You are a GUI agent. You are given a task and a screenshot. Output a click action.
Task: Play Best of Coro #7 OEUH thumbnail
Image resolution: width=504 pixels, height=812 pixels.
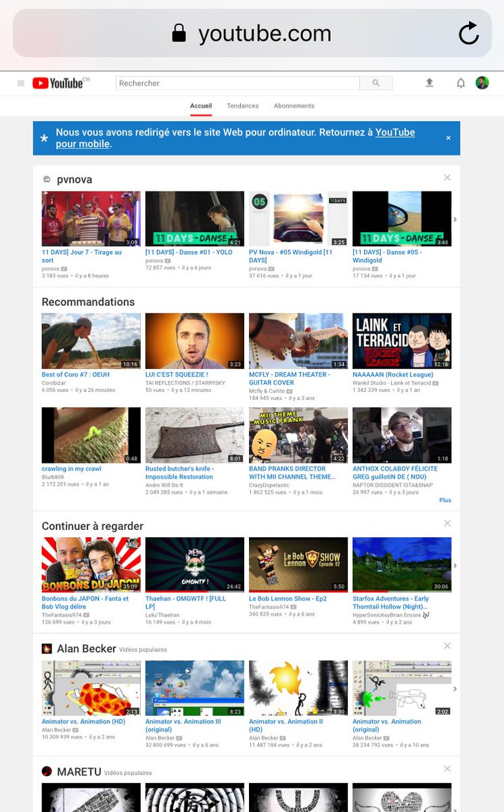tap(91, 341)
